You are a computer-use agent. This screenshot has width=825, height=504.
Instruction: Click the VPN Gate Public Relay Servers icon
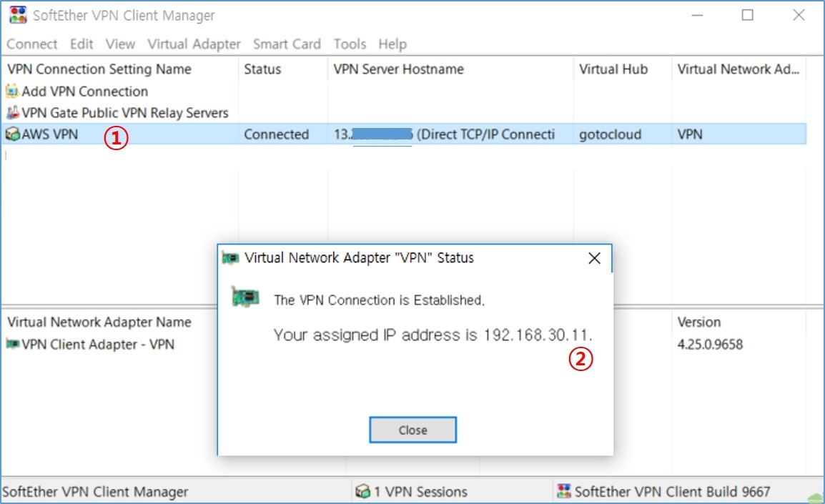coord(12,112)
